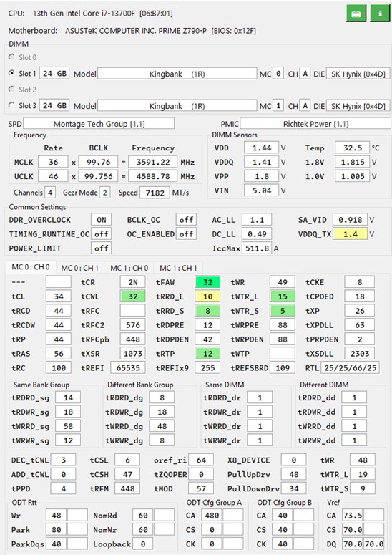Viewport: 392px width, 555px height.
Task: Click the tREFI value 65535
Action: click(x=128, y=368)
